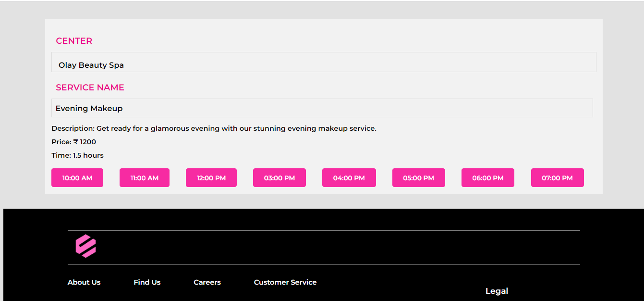Open the Evening Makeup service dropdown

point(322,108)
